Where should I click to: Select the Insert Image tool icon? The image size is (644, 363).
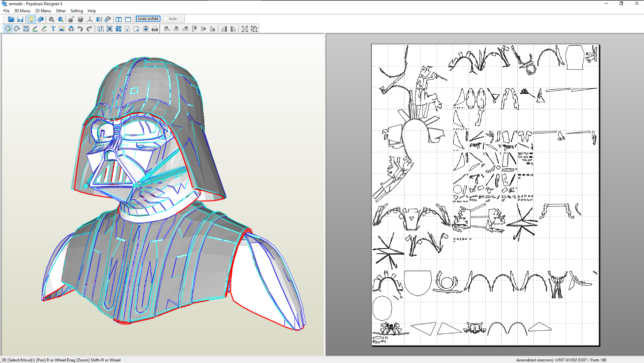[62, 29]
